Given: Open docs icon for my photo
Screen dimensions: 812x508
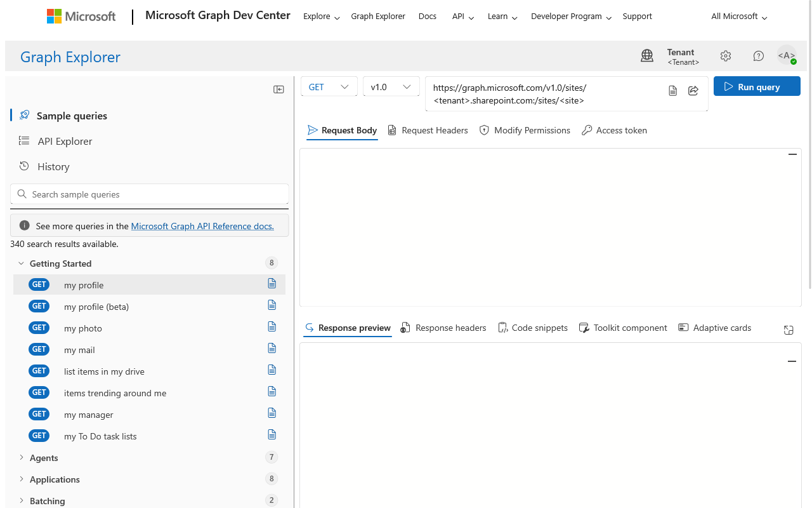Looking at the screenshot, I should pos(272,326).
